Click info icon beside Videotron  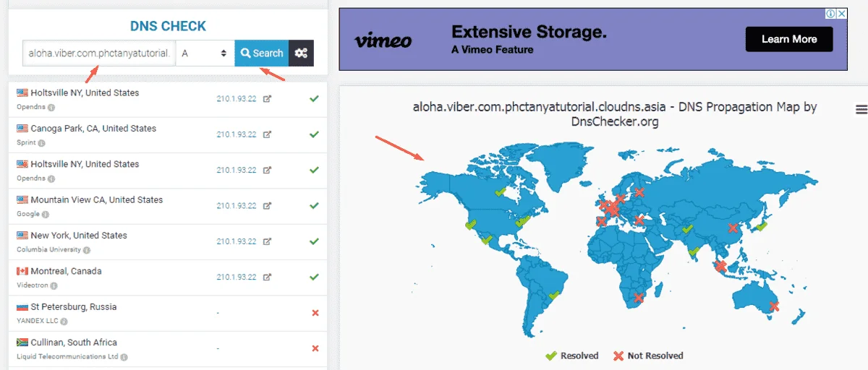tap(54, 286)
